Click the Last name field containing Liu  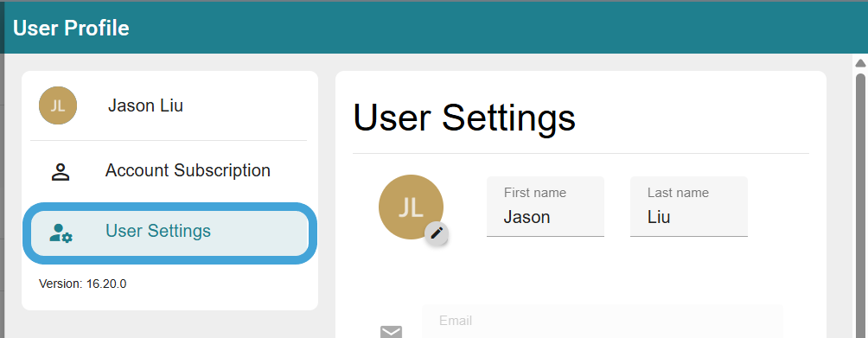pyautogui.click(x=689, y=207)
